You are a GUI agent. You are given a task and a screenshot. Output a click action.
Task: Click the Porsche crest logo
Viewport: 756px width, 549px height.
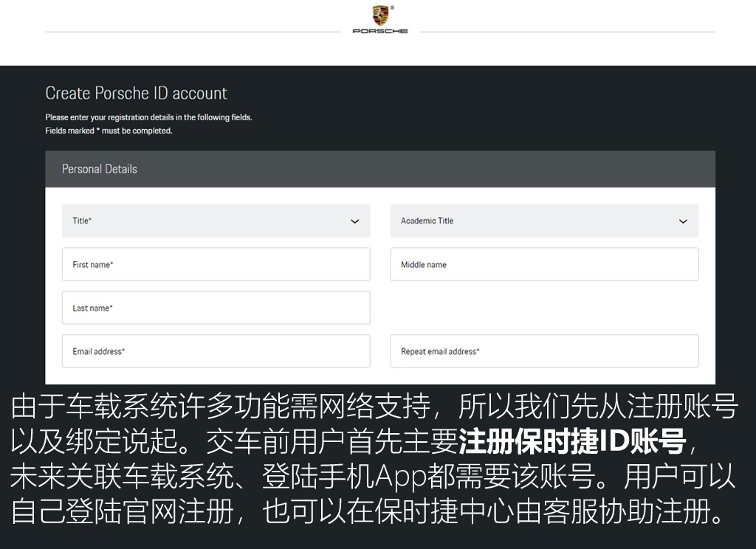pos(381,15)
